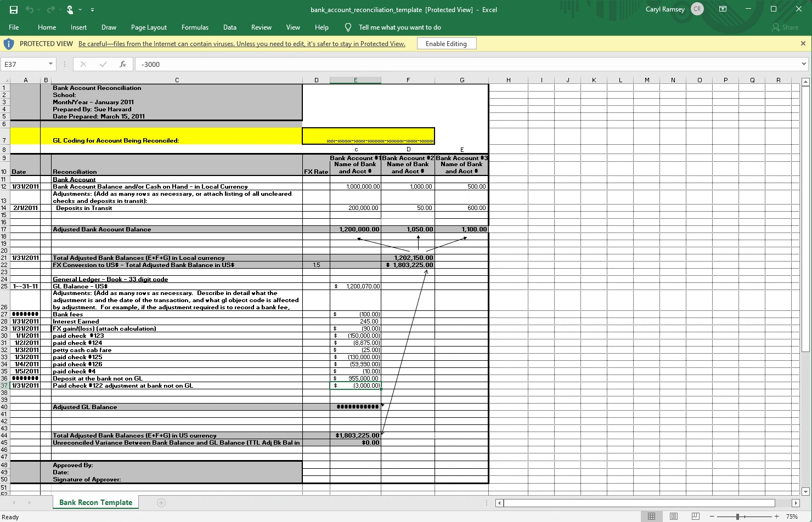Viewport: 812px width, 522px height.
Task: Click the next sheet navigation arrow
Action: tap(29, 502)
